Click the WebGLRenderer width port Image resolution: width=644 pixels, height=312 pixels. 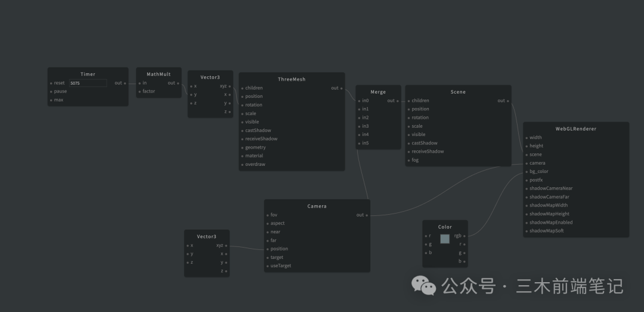(527, 138)
